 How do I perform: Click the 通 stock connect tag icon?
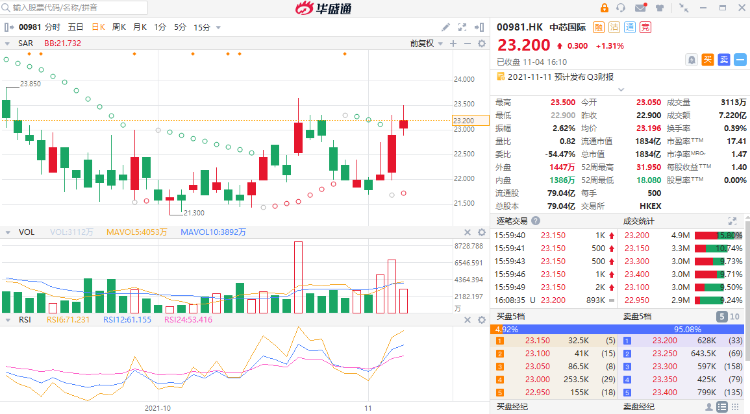pyautogui.click(x=630, y=27)
